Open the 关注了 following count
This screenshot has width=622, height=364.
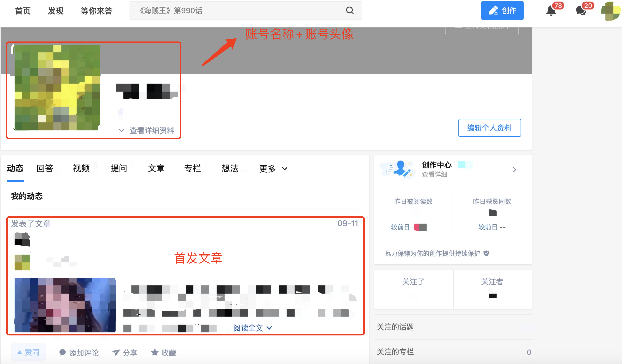tap(413, 289)
